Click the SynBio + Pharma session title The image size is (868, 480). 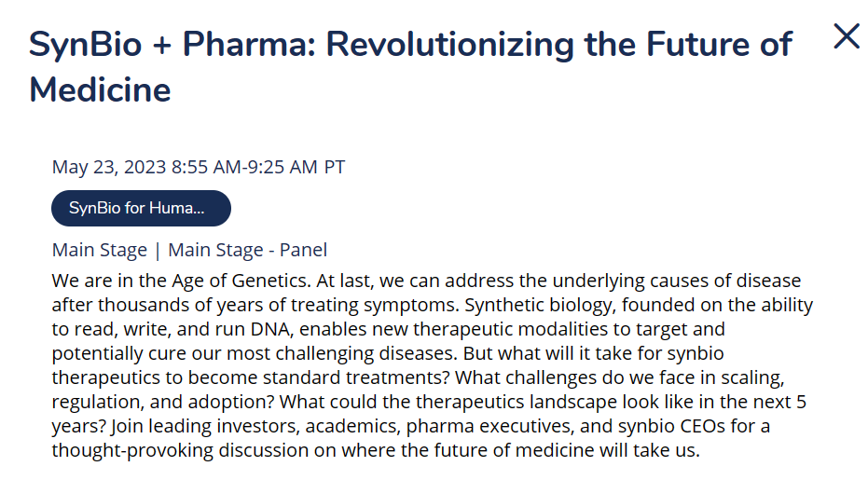click(410, 66)
